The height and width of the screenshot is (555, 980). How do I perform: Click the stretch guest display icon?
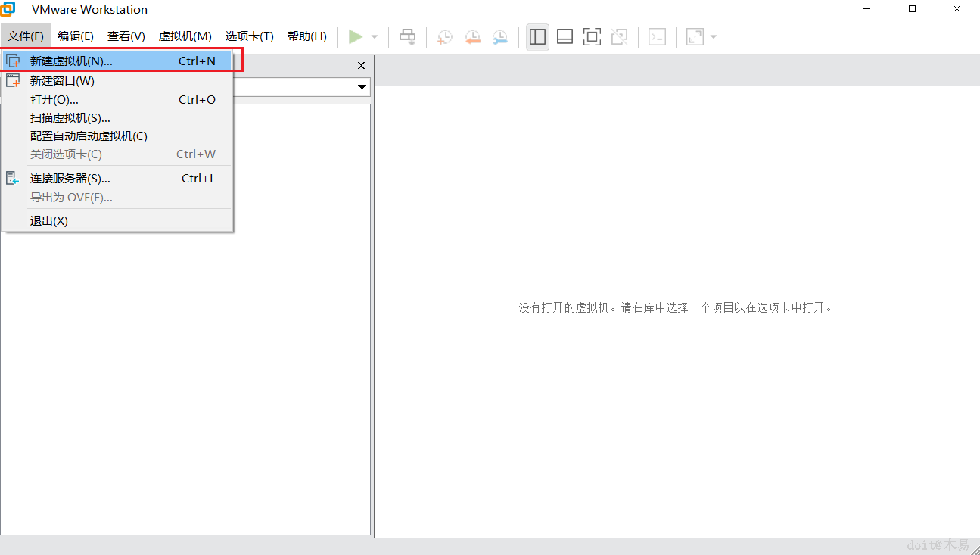click(694, 36)
